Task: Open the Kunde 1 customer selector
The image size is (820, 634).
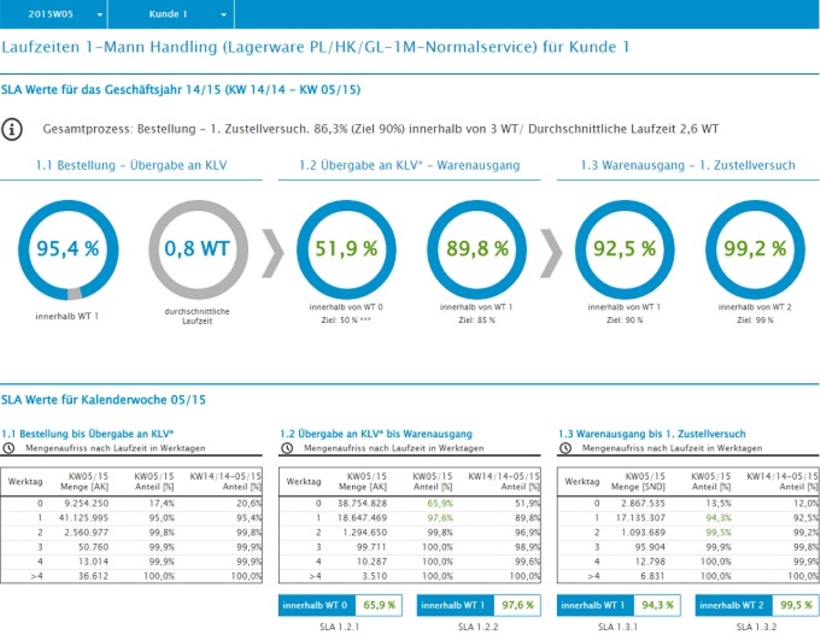Action: click(170, 14)
